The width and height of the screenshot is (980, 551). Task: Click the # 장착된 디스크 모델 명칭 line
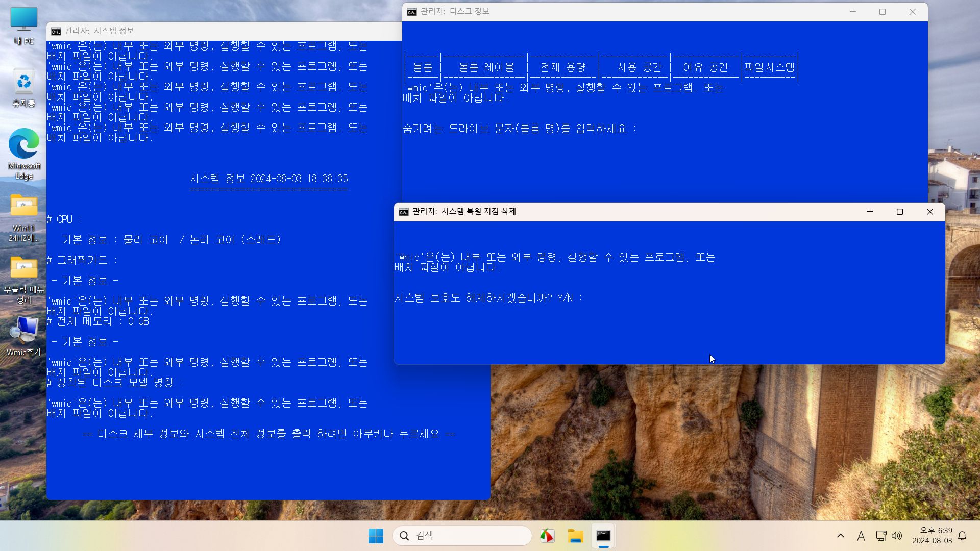click(115, 383)
